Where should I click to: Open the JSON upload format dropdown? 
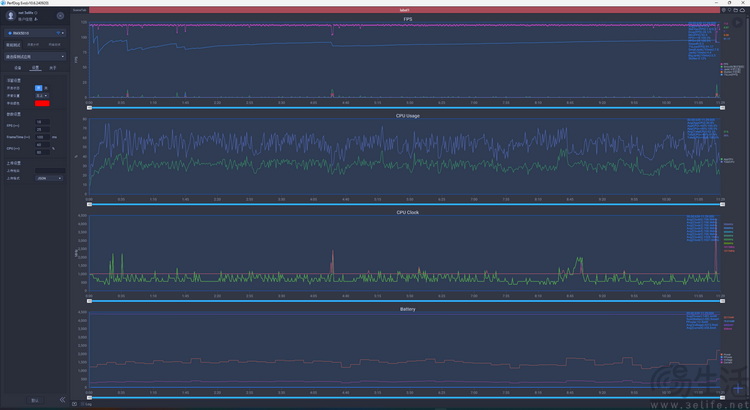(x=49, y=178)
